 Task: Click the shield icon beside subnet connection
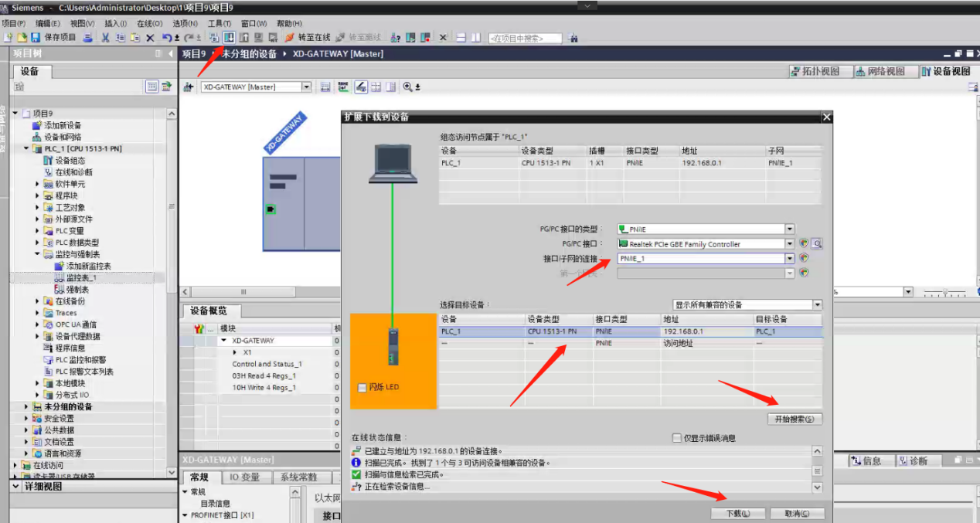tap(804, 258)
